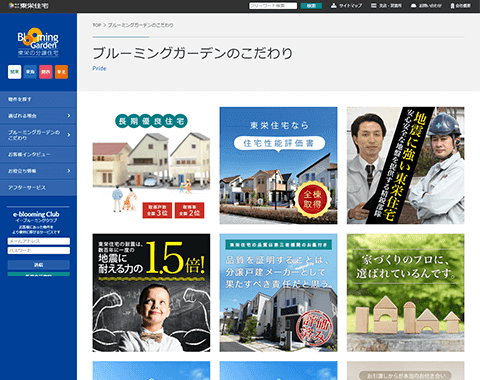The width and height of the screenshot is (480, 380).
Task: Click the ブルーミングガーデンのこだわり breadcrumb text
Action: click(140, 25)
